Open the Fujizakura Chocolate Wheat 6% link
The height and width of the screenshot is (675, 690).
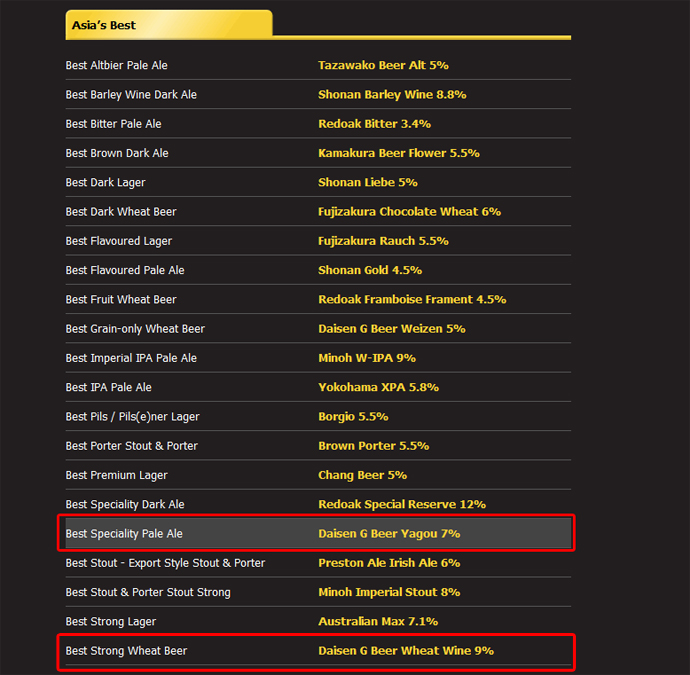[410, 212]
